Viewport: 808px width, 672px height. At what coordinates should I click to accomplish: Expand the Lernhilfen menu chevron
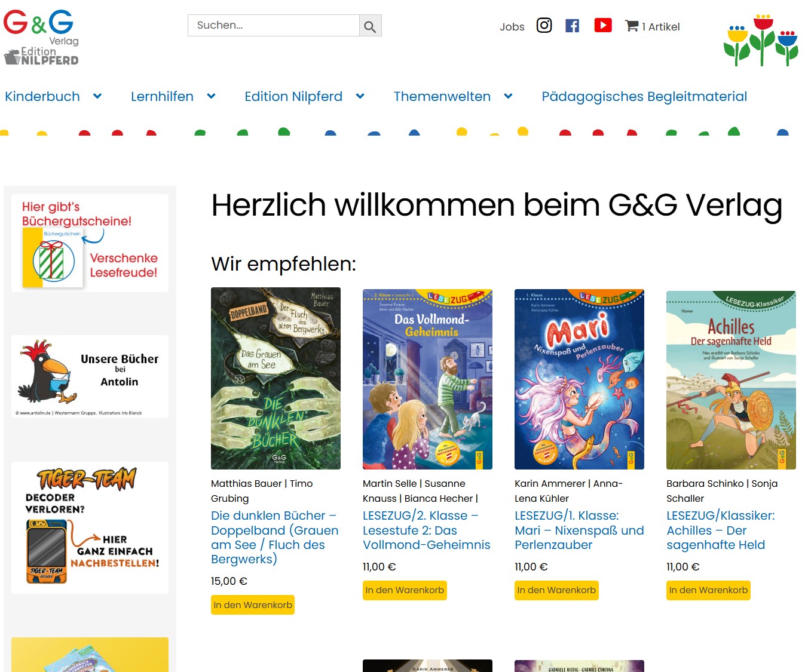[x=211, y=96]
